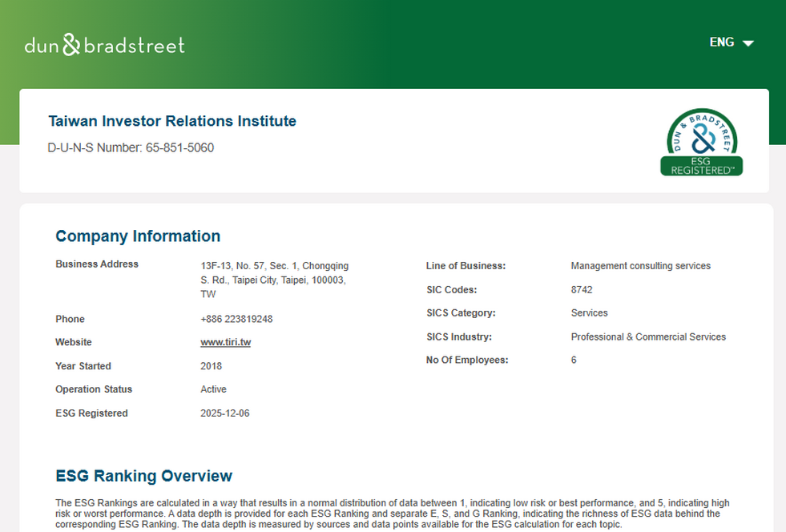Click 'Management consulting services' value

pos(641,266)
